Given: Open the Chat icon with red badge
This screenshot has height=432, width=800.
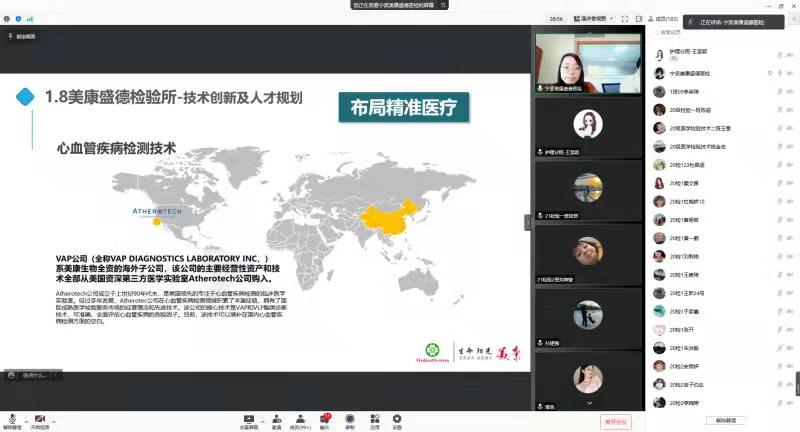Looking at the screenshot, I should tap(324, 421).
